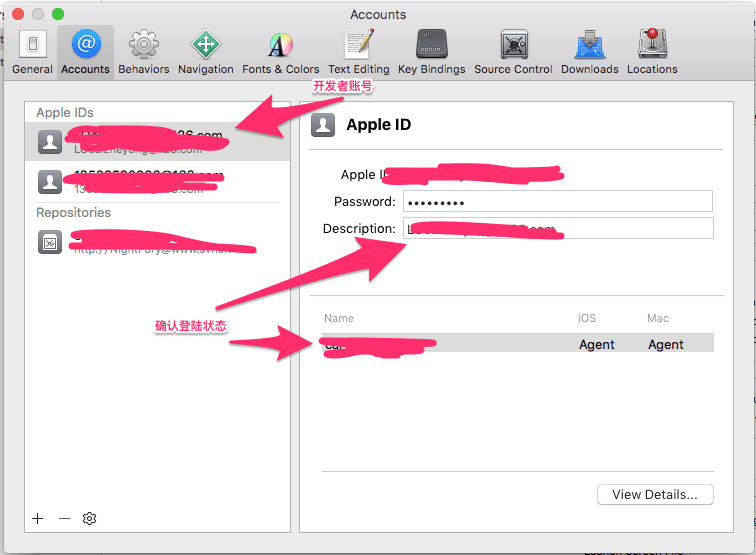Remove selected account with minus button

click(64, 518)
